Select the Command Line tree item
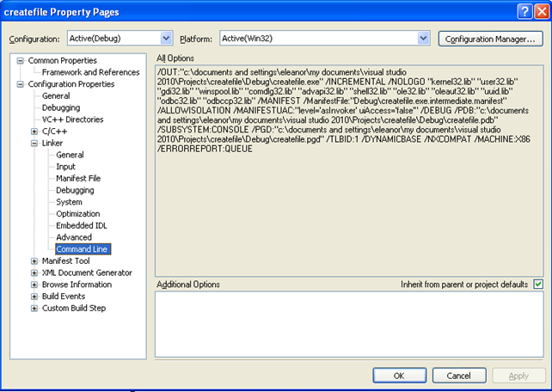The width and height of the screenshot is (552, 392). point(81,249)
